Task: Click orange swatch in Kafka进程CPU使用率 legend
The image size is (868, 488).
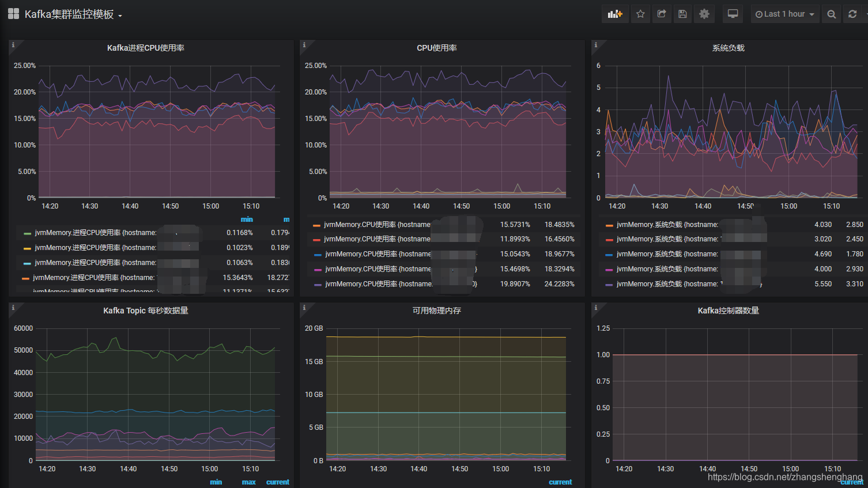Action: [x=25, y=278]
